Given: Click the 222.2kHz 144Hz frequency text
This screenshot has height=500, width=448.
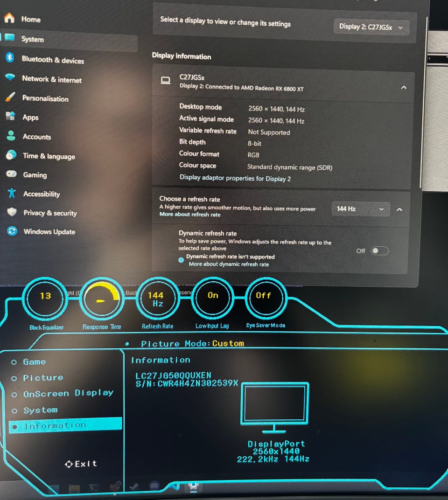Looking at the screenshot, I should pos(273,459).
